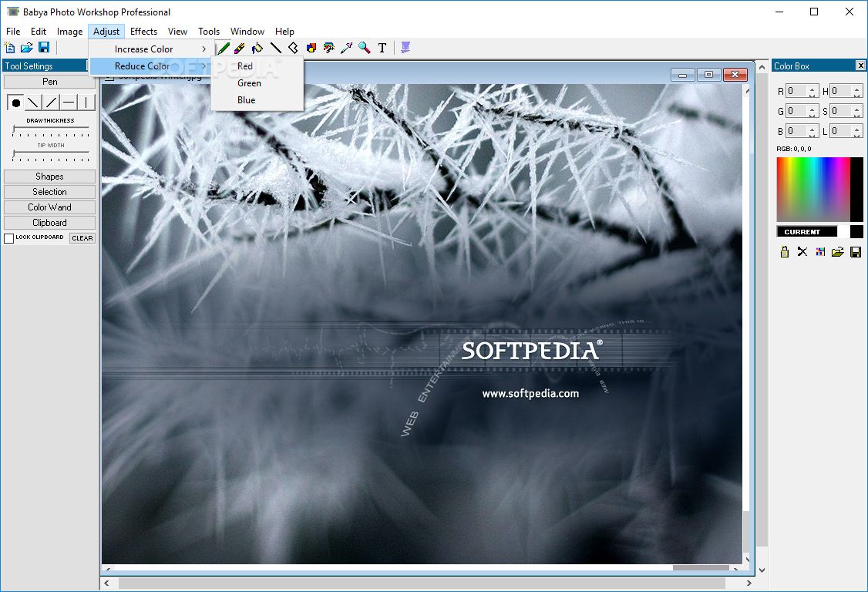Click the scissors-like swap icon in Color Box
The height and width of the screenshot is (592, 868).
[802, 252]
